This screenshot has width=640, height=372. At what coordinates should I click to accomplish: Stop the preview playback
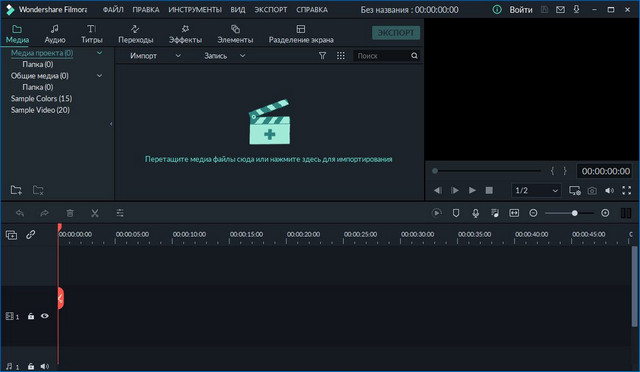click(x=489, y=190)
